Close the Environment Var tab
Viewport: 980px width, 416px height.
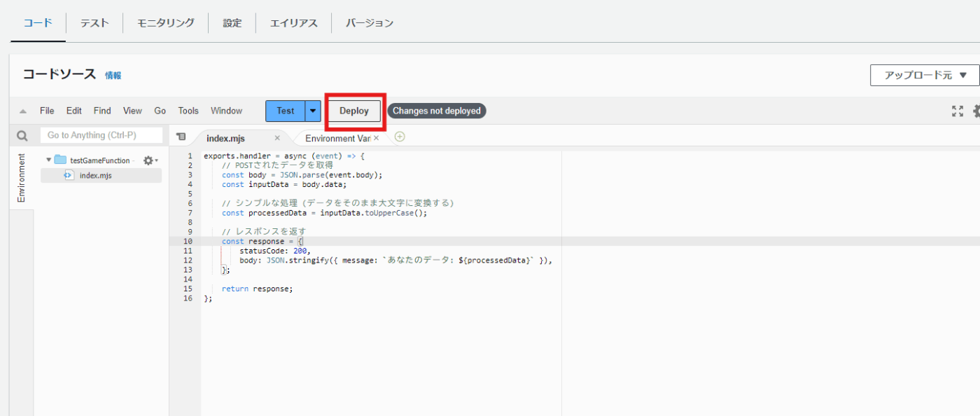pos(376,138)
